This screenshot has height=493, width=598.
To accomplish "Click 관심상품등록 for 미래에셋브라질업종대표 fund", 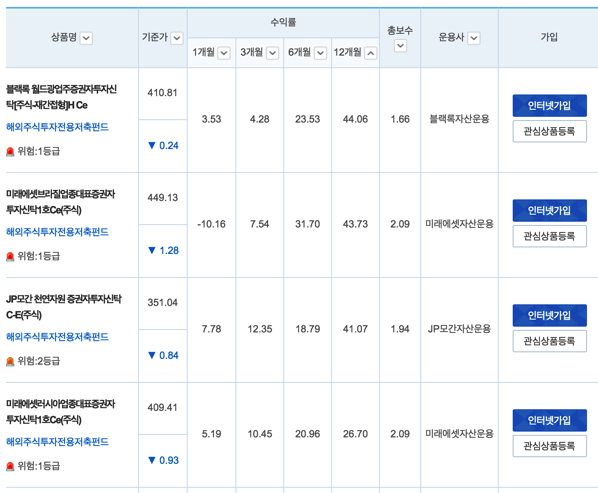I will 550,236.
